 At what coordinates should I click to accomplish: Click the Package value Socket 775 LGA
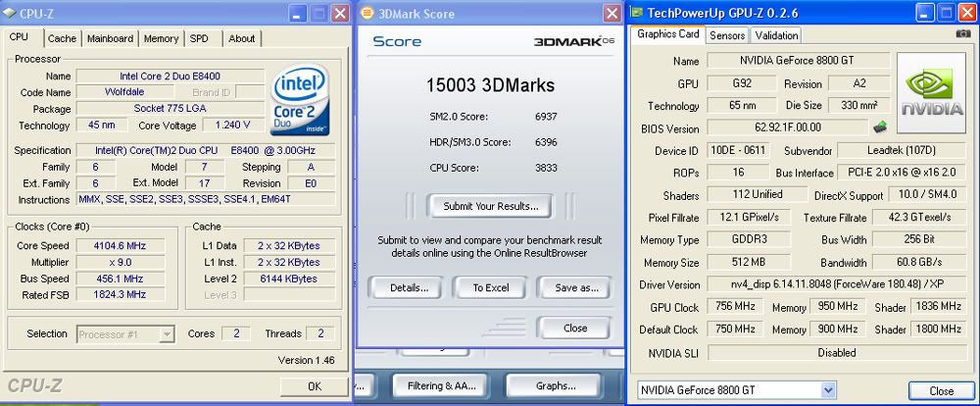170,108
